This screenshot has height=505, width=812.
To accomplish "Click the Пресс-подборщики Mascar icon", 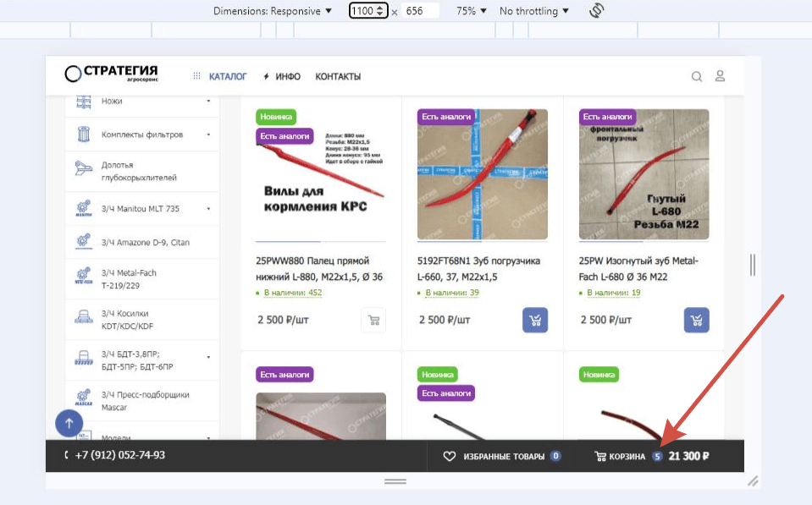I will coord(83,398).
